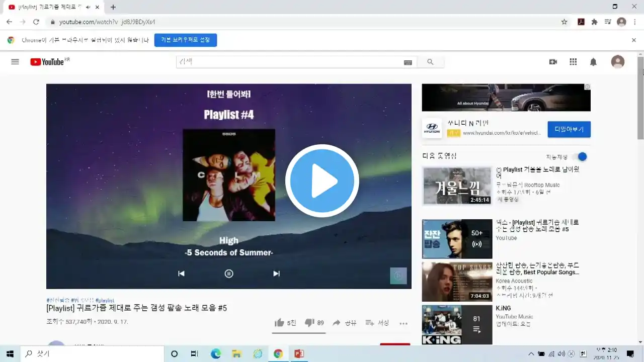Open the Chrome extensions puzzle icon
The width and height of the screenshot is (644, 362).
click(595, 22)
